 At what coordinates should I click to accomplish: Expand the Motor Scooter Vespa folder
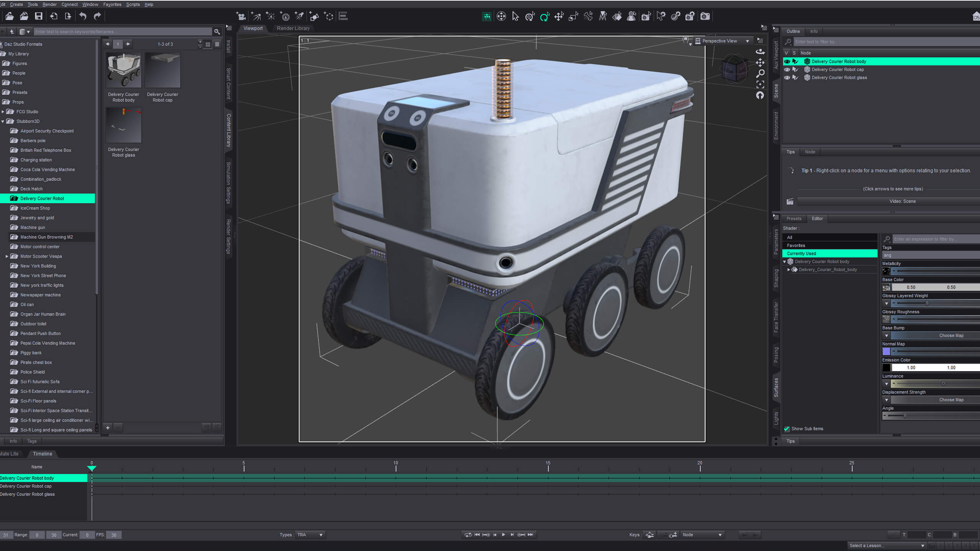pos(7,256)
